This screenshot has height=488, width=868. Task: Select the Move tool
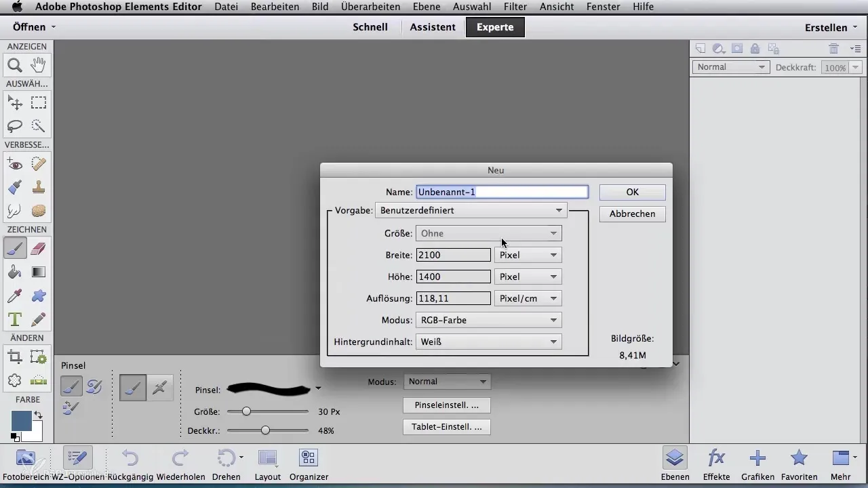(15, 103)
